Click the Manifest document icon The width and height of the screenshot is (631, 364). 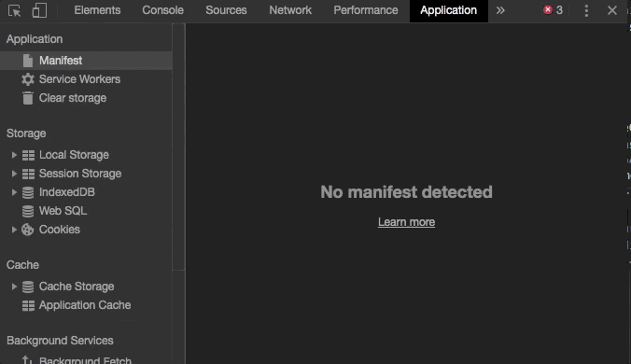click(x=28, y=61)
